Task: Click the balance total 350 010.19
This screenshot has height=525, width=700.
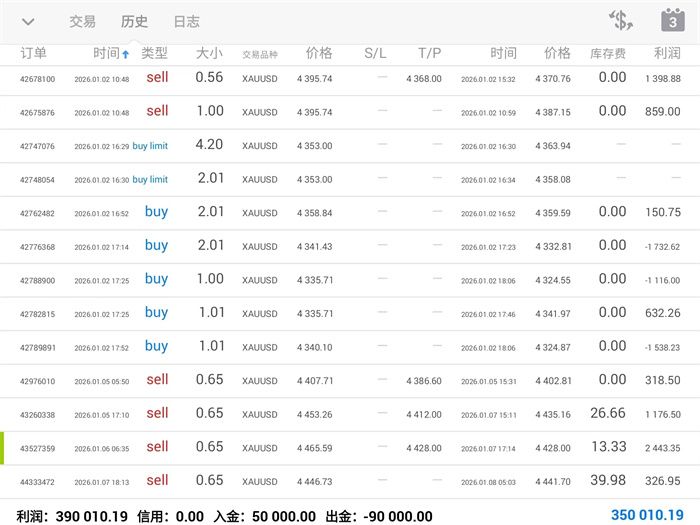Action: [x=647, y=515]
